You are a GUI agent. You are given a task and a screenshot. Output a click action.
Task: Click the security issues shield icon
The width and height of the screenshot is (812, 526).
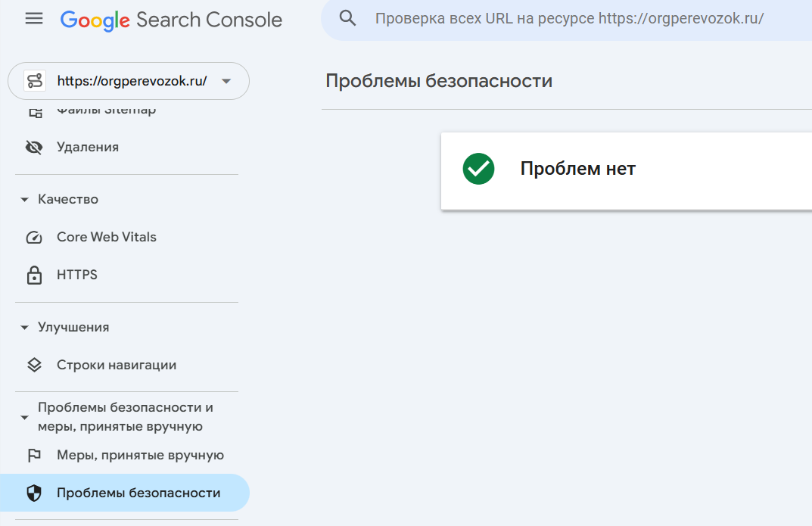34,493
